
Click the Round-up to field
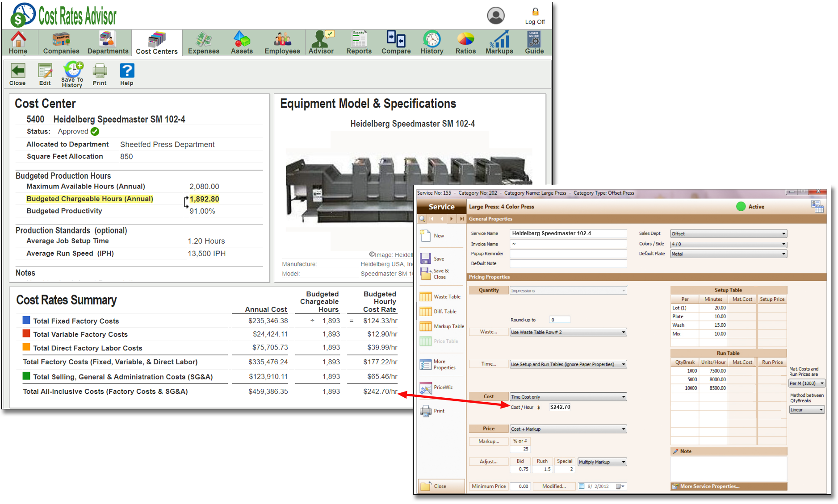(x=560, y=320)
